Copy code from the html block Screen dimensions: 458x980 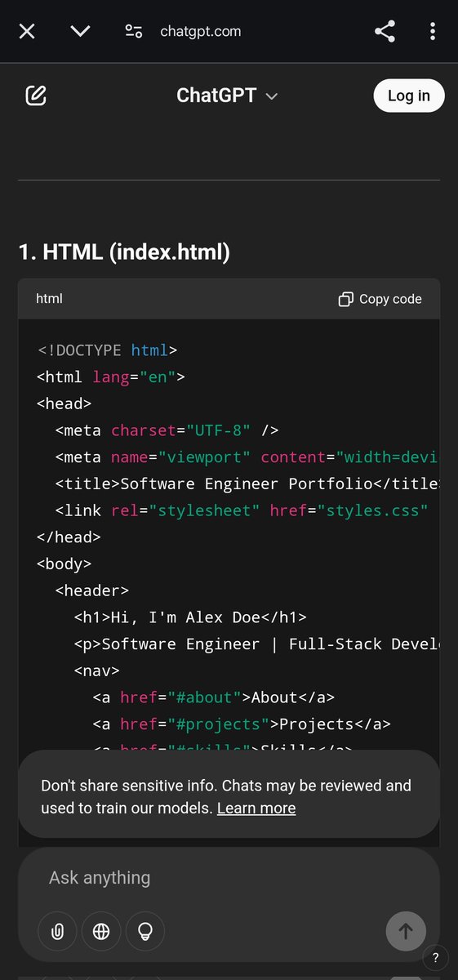[380, 299]
